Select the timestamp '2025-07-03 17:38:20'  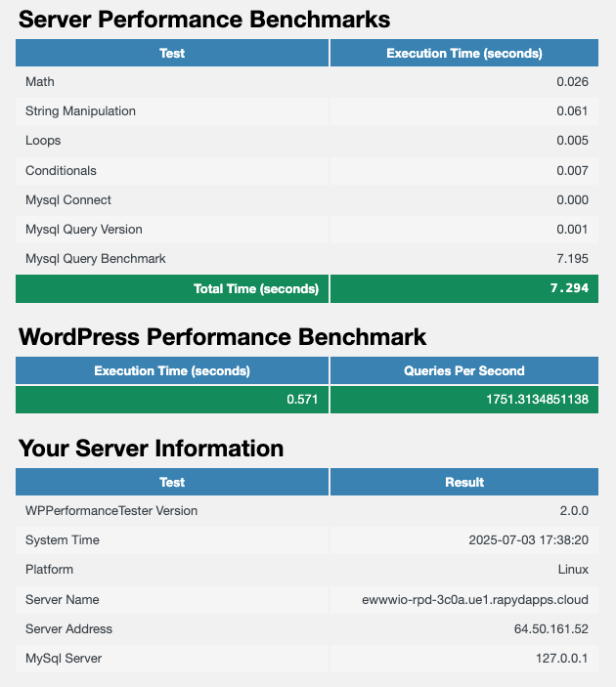[x=528, y=540]
